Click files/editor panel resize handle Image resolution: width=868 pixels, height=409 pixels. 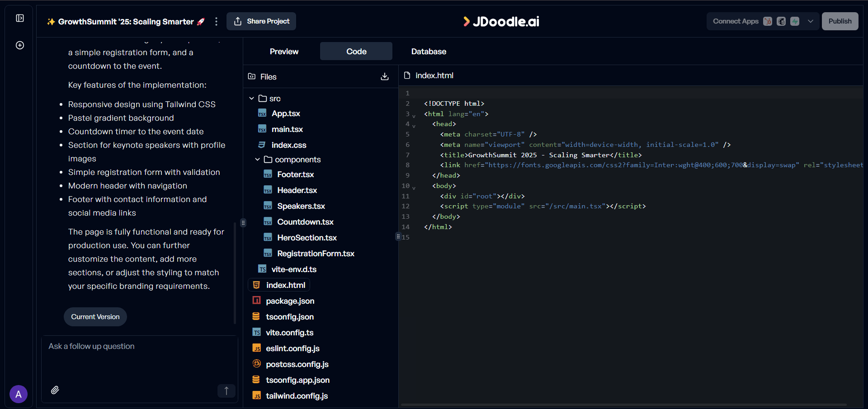[x=398, y=236]
